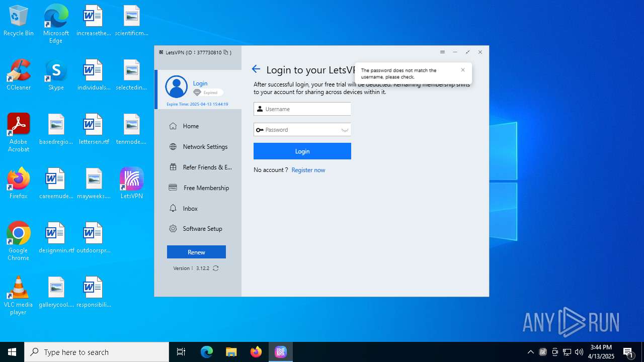Select the Skype desktop shortcut

point(56,75)
